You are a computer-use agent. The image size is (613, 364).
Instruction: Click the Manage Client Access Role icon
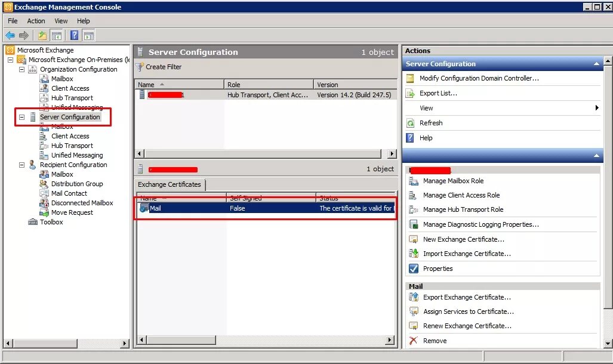click(x=413, y=196)
